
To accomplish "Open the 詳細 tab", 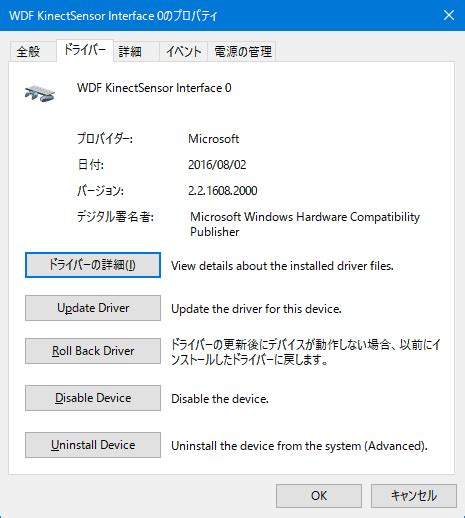I will (136, 52).
